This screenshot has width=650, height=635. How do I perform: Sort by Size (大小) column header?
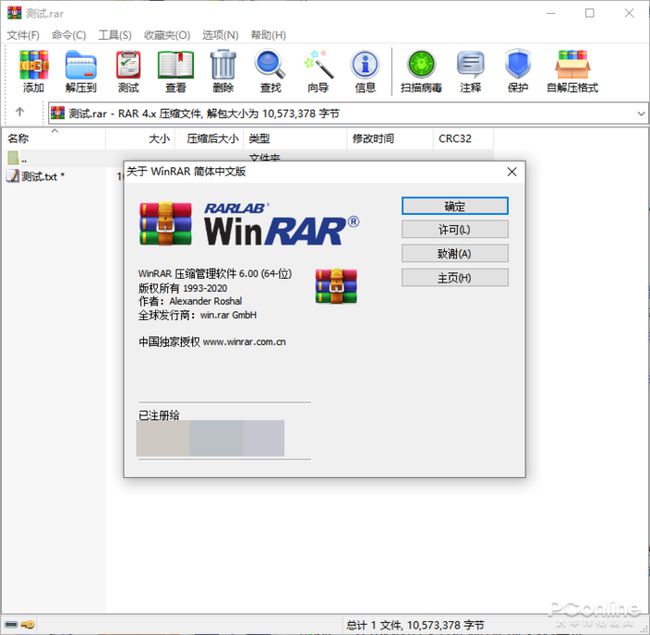click(141, 138)
